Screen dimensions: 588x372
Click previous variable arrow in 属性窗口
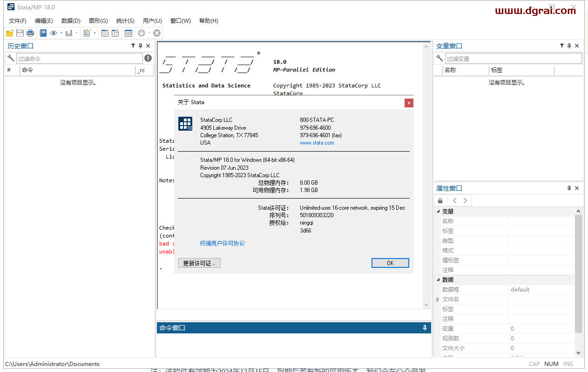(x=454, y=200)
